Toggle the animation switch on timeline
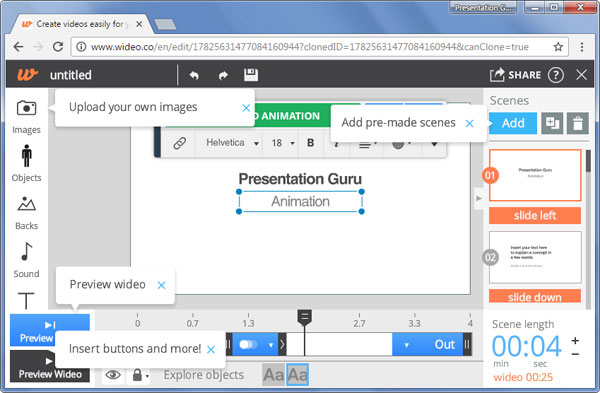This screenshot has width=600, height=393. point(248,344)
